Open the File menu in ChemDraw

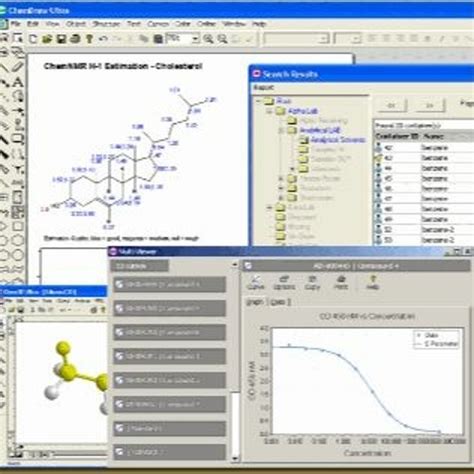tap(16, 24)
